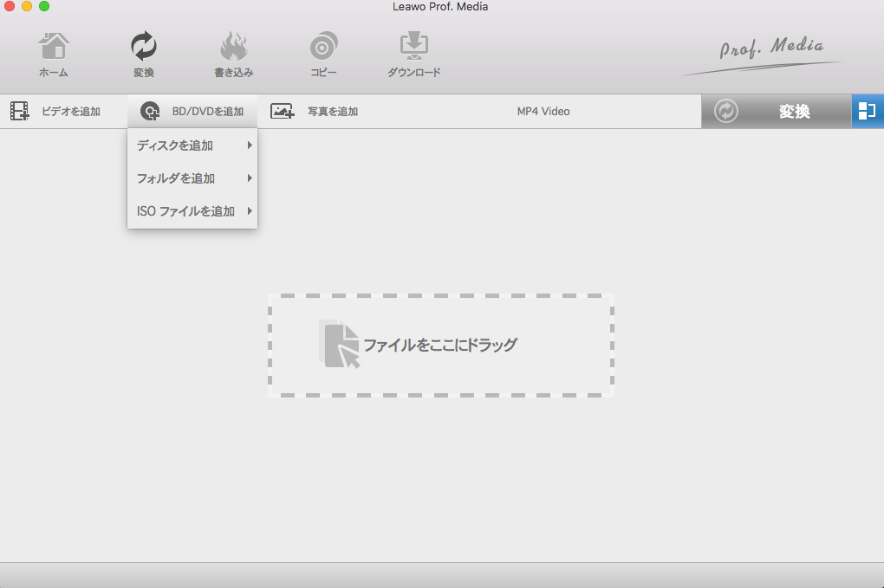Start conversion with the gray 変換 button

tap(777, 112)
